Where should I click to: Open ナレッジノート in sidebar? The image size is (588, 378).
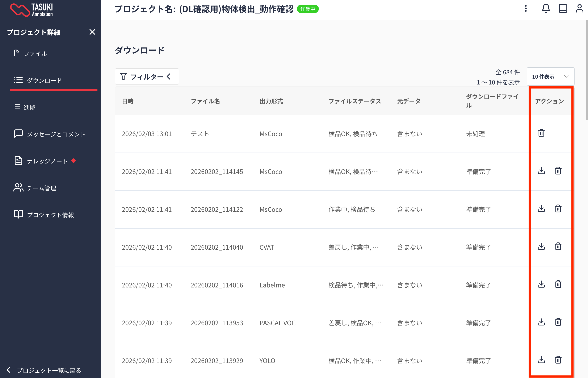coord(47,161)
